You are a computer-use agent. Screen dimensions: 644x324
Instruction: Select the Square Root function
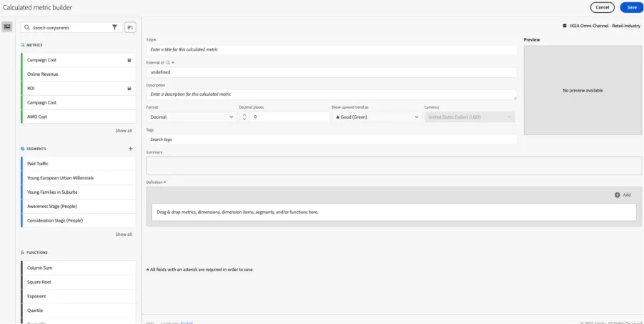[78, 282]
